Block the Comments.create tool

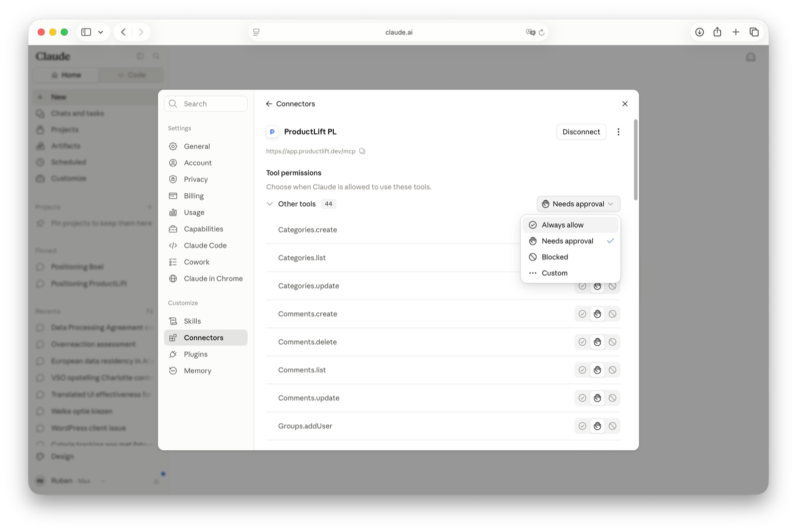(x=612, y=314)
